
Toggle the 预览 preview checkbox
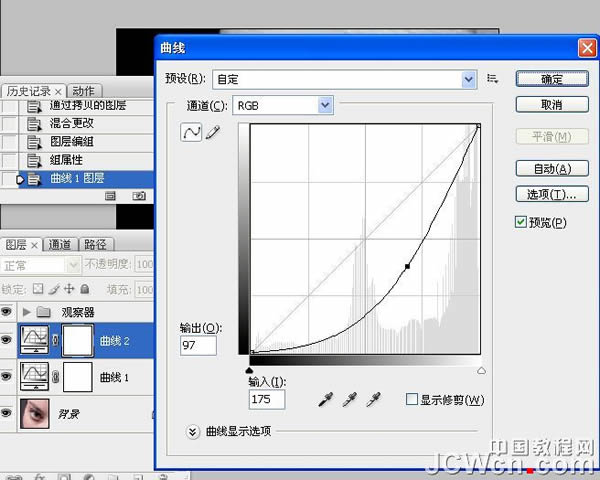click(x=520, y=222)
